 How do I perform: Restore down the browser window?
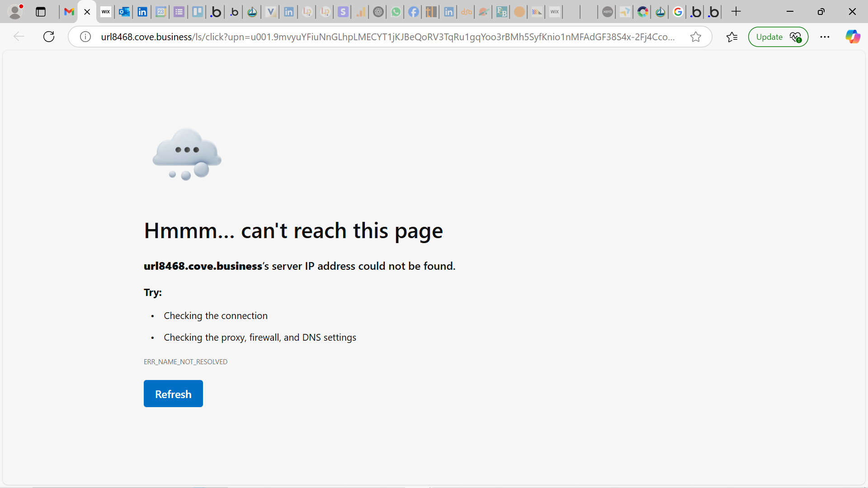click(x=821, y=12)
